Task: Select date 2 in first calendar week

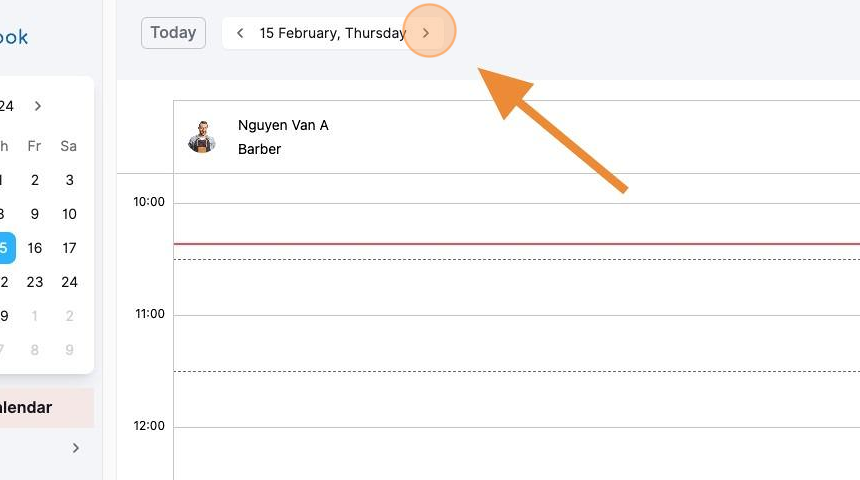Action: (35, 180)
